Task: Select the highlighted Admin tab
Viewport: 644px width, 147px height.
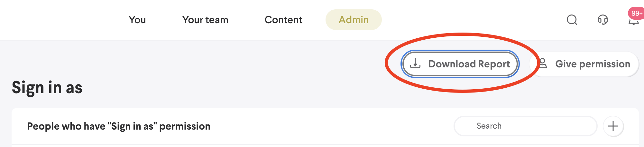Action: pos(354,20)
